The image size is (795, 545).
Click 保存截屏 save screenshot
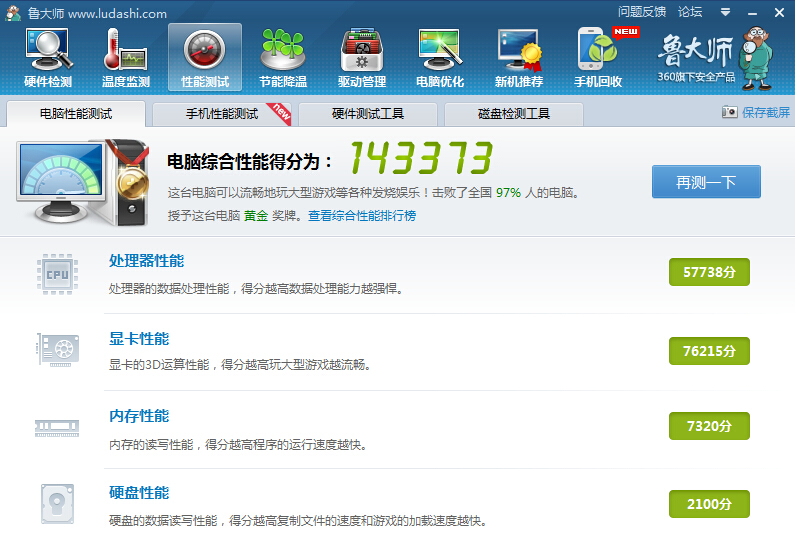pyautogui.click(x=766, y=113)
